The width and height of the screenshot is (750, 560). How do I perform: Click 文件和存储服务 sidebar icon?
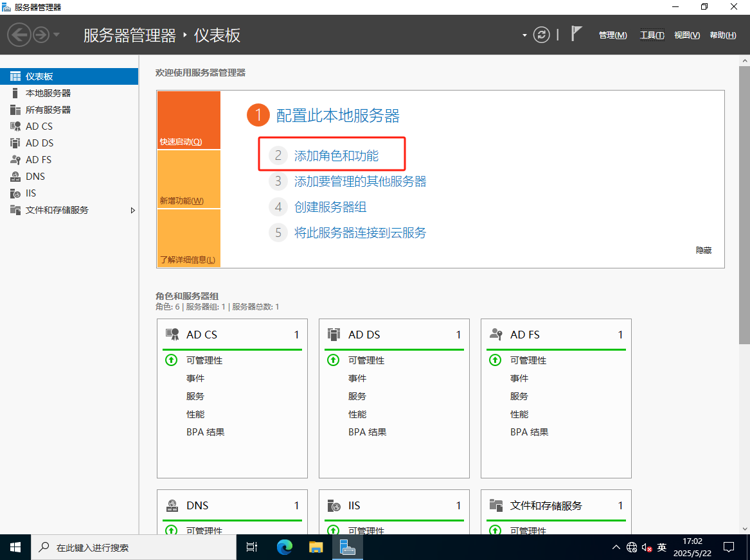pos(15,210)
